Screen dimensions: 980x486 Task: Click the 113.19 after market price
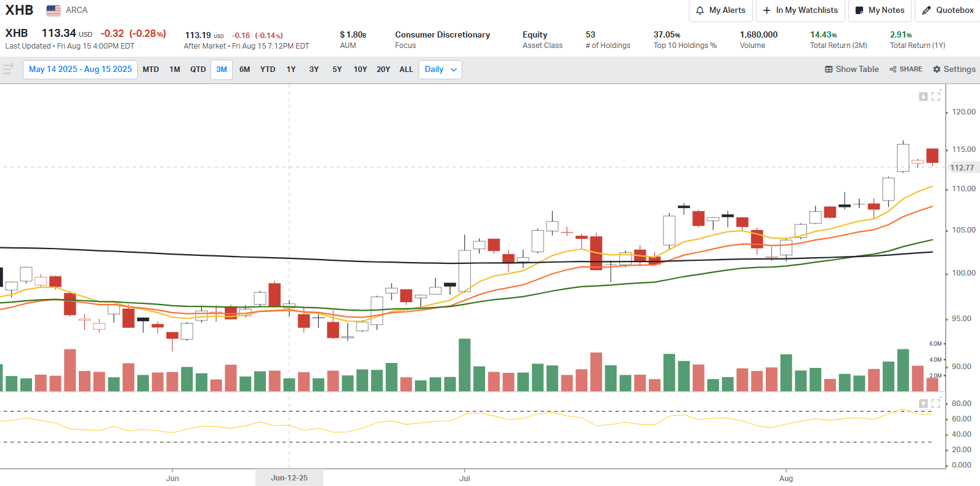(x=198, y=36)
